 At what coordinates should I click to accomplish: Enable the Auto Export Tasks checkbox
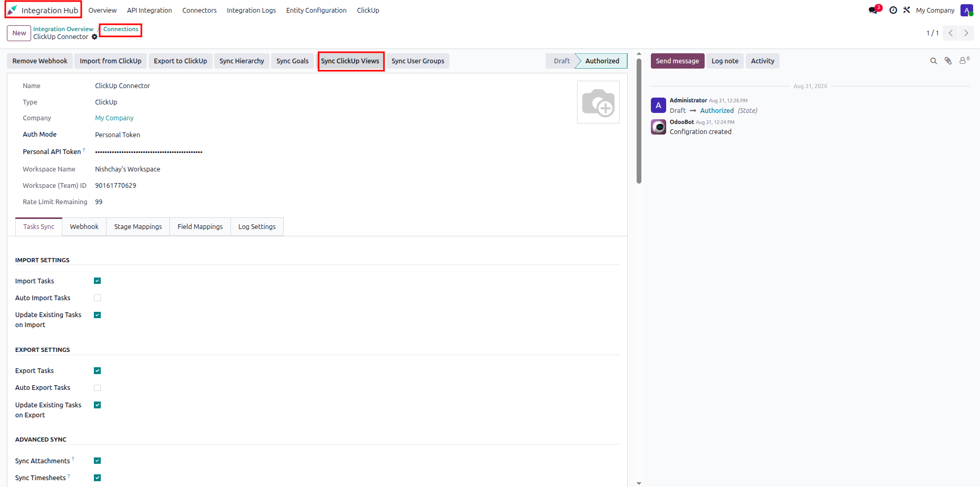[97, 388]
